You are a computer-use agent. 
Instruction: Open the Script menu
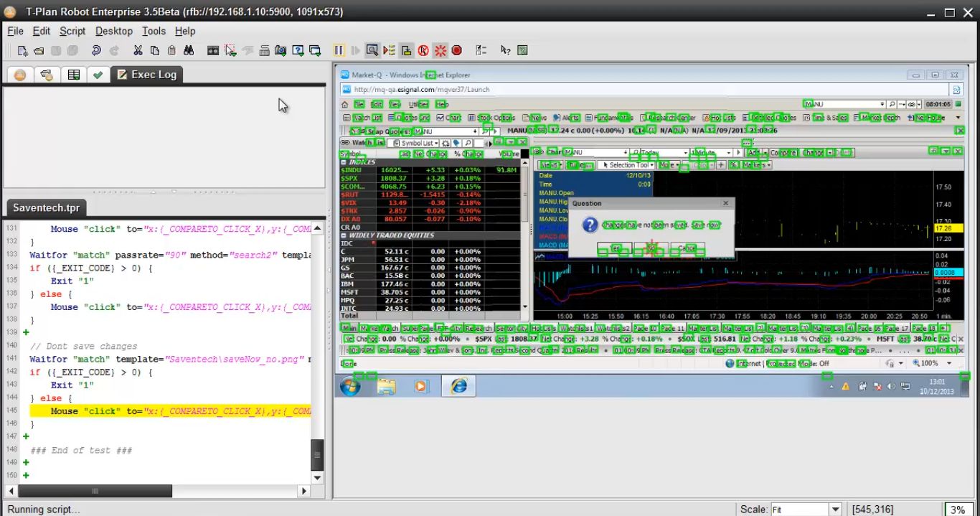point(72,31)
